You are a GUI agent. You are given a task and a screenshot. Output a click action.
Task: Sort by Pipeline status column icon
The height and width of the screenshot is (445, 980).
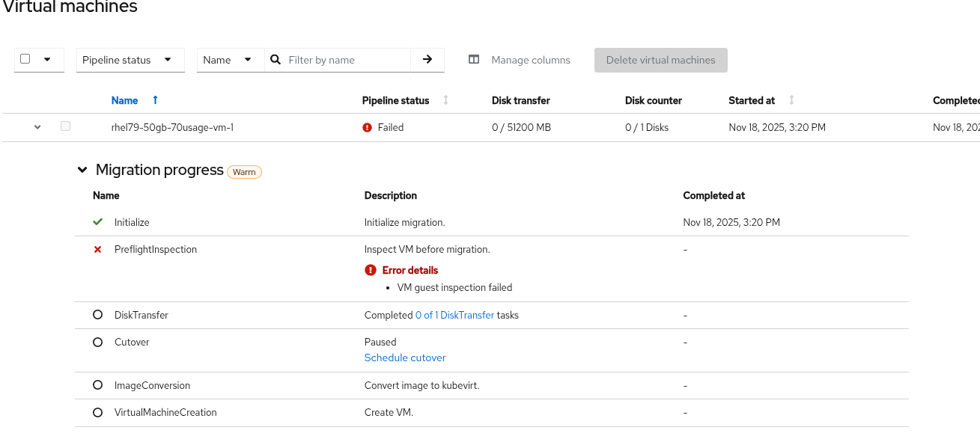pyautogui.click(x=446, y=100)
